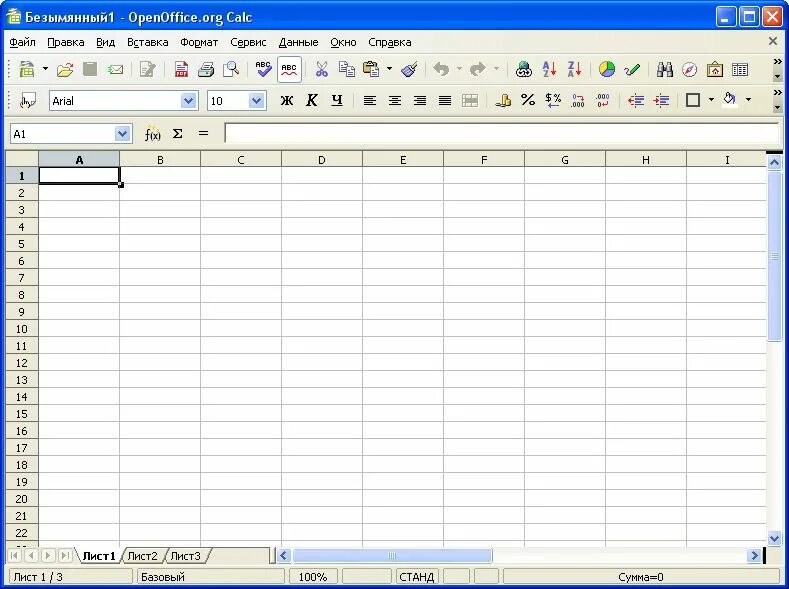Image resolution: width=789 pixels, height=589 pixels.
Task: Toggle Italic К formatting
Action: click(x=311, y=101)
